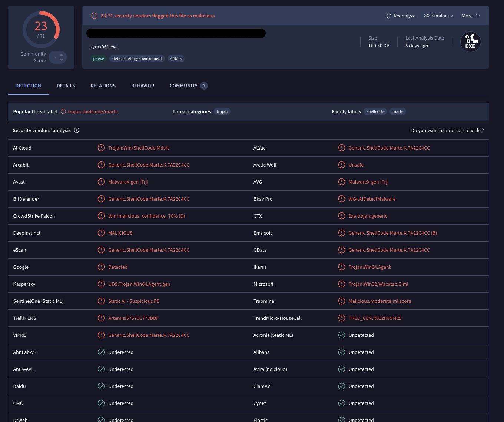Click the alert icon for Kaspersky
Image resolution: width=504 pixels, height=422 pixels.
coord(101,284)
